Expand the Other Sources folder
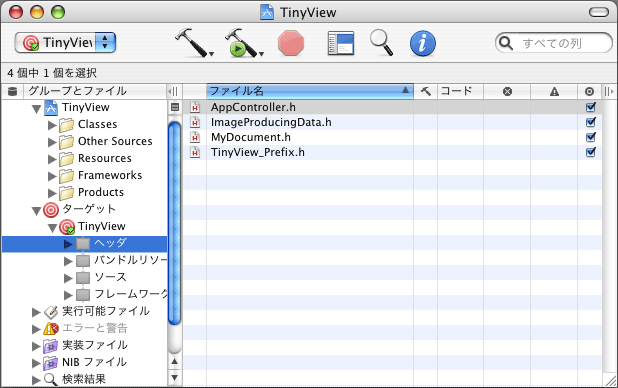 [52, 142]
